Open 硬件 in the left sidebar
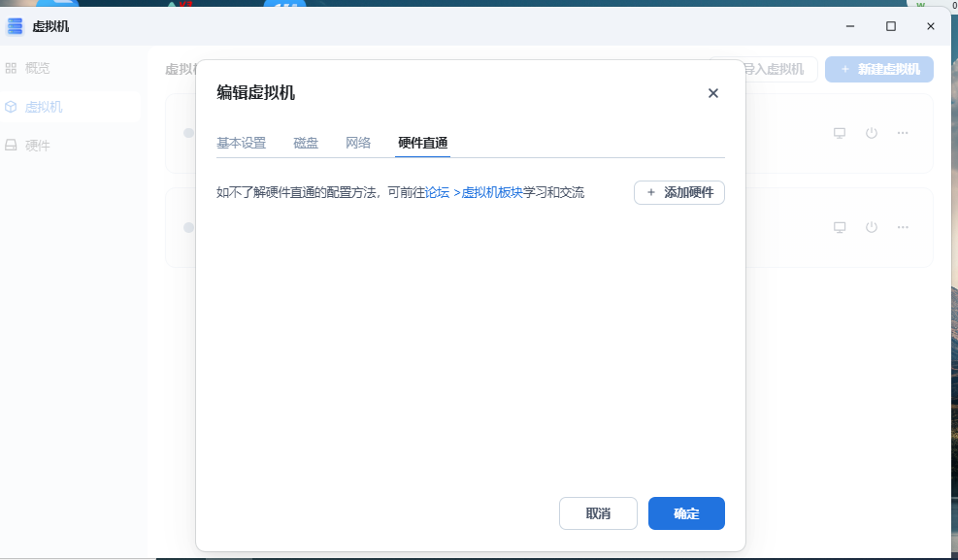958x560 pixels. [37, 146]
